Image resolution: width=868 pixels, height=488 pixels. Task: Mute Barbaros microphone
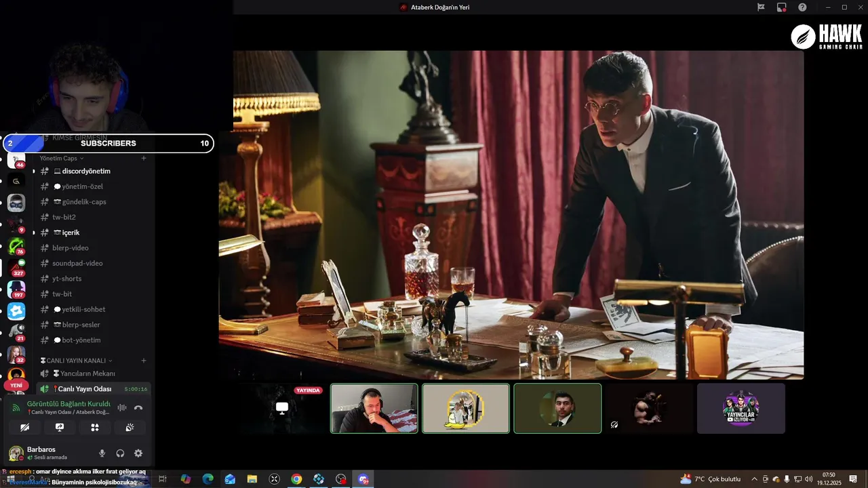pyautogui.click(x=102, y=453)
